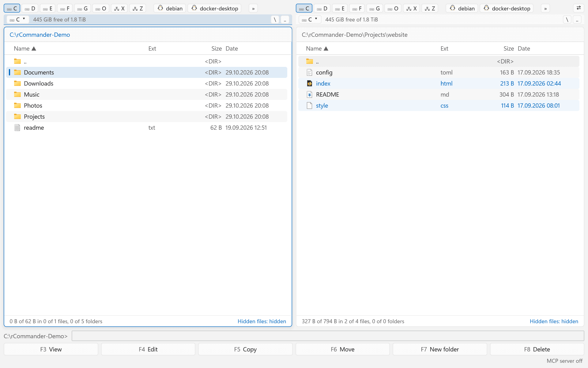The height and width of the screenshot is (368, 588).
Task: Click the F6 Move button
Action: 342,349
